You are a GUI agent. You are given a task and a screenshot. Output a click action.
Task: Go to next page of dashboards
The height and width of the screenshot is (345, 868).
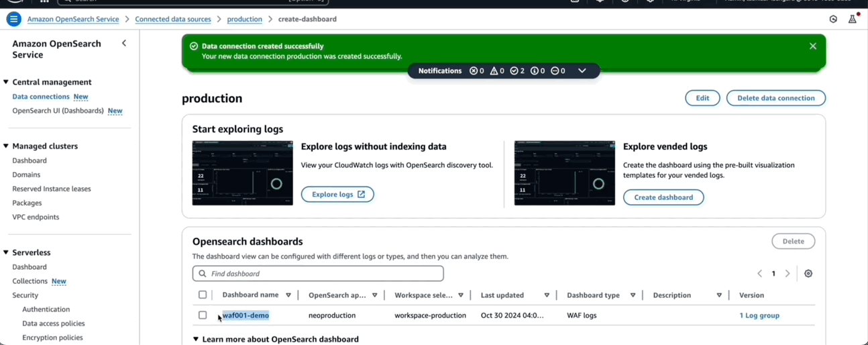coord(788,274)
